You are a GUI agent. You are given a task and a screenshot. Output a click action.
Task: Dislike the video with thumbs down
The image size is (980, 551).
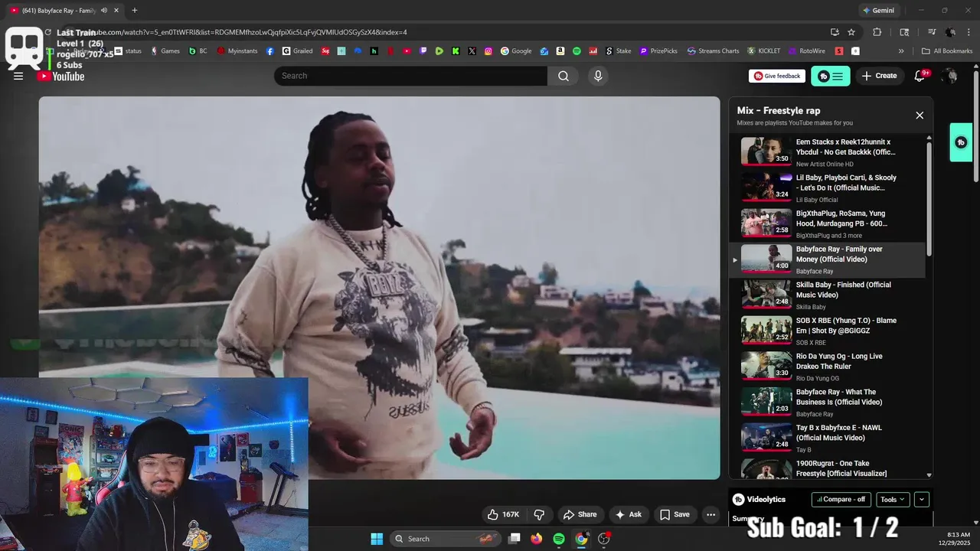[539, 514]
